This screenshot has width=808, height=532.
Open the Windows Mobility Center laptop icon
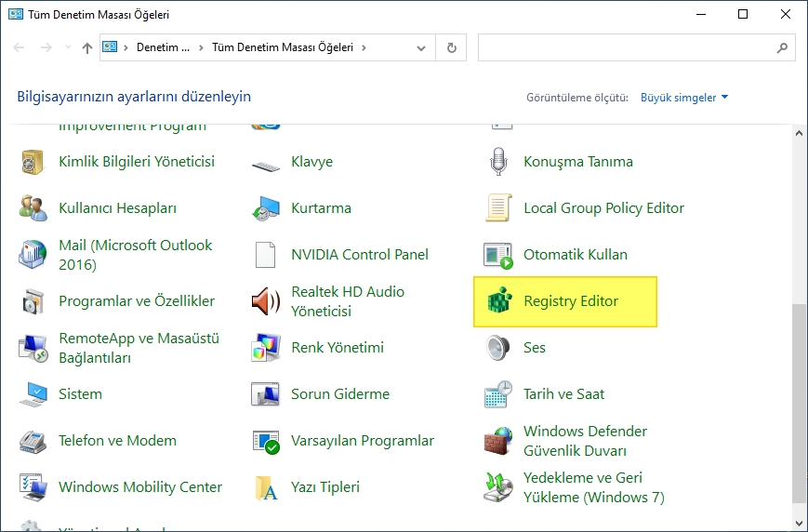33,487
